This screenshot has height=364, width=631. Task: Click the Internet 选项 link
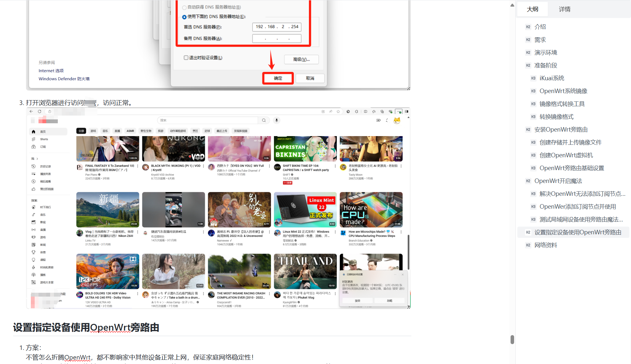coord(51,71)
